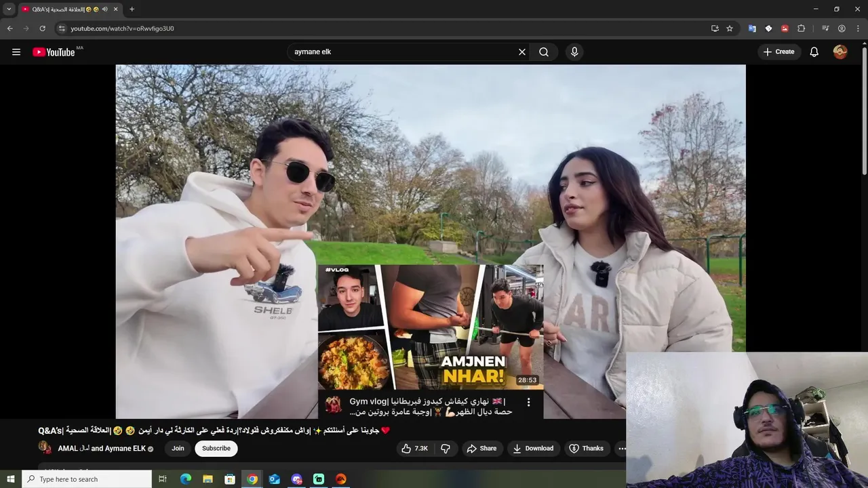
Task: Like the video with thumbs up
Action: pos(414,448)
